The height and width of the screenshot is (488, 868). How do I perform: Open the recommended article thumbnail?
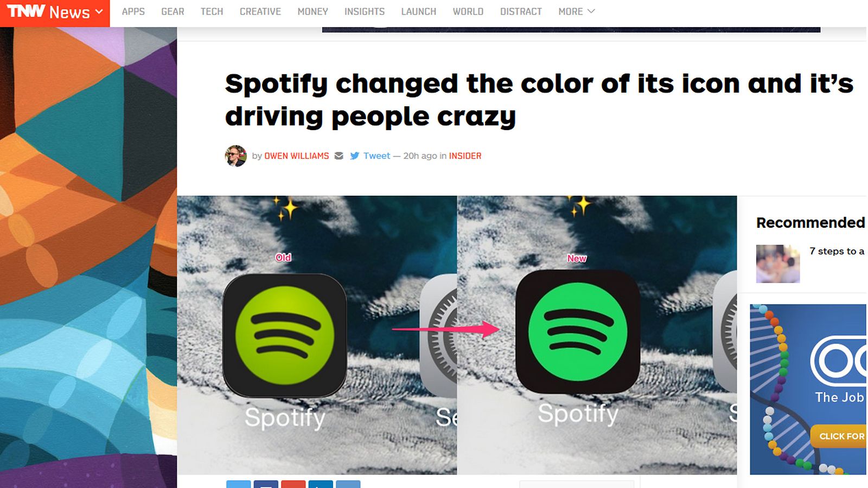pyautogui.click(x=778, y=264)
